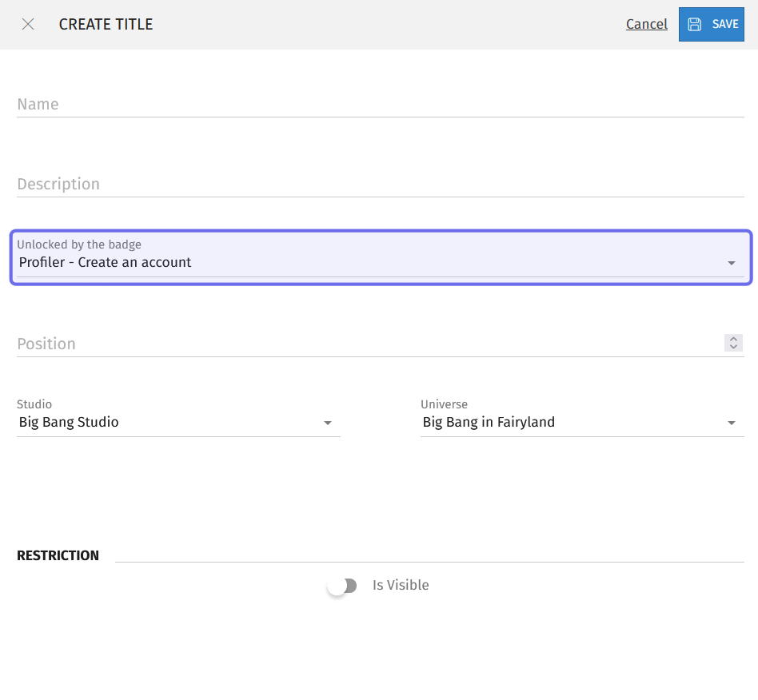Click the Studio dropdown arrow
The height and width of the screenshot is (700, 758).
click(x=328, y=423)
